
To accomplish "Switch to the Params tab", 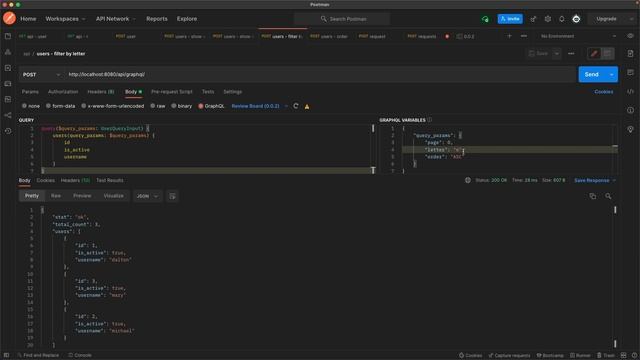I will pos(30,92).
